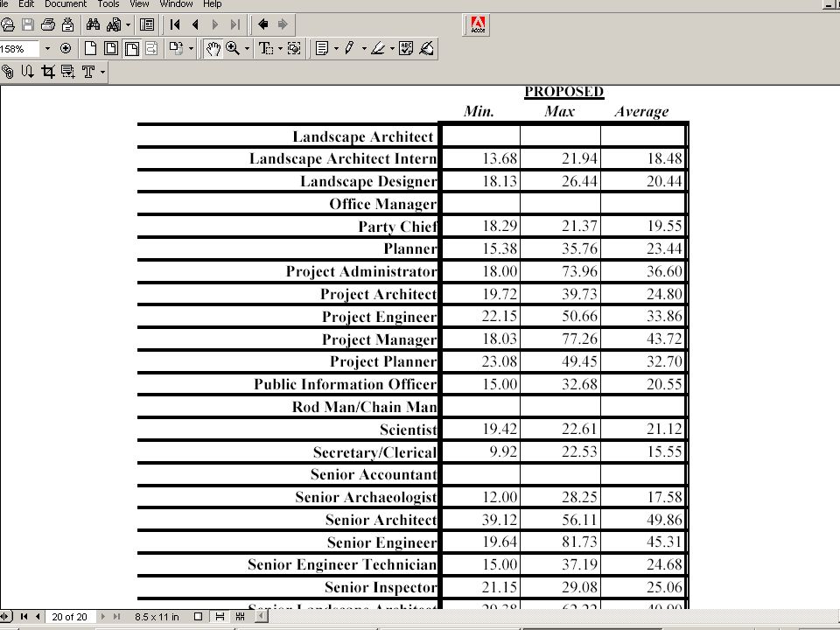
Task: Expand the Highlight tool dropdown arrow
Action: point(392,49)
